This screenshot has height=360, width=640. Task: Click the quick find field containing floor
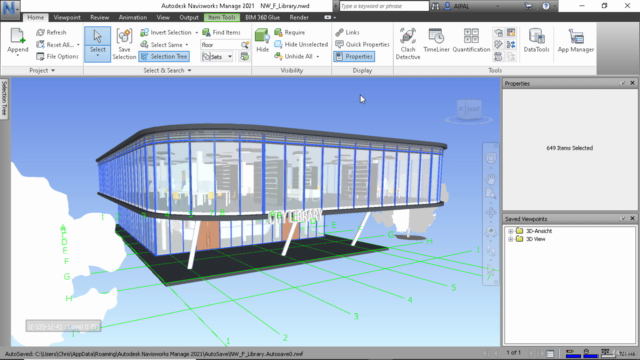tap(220, 44)
